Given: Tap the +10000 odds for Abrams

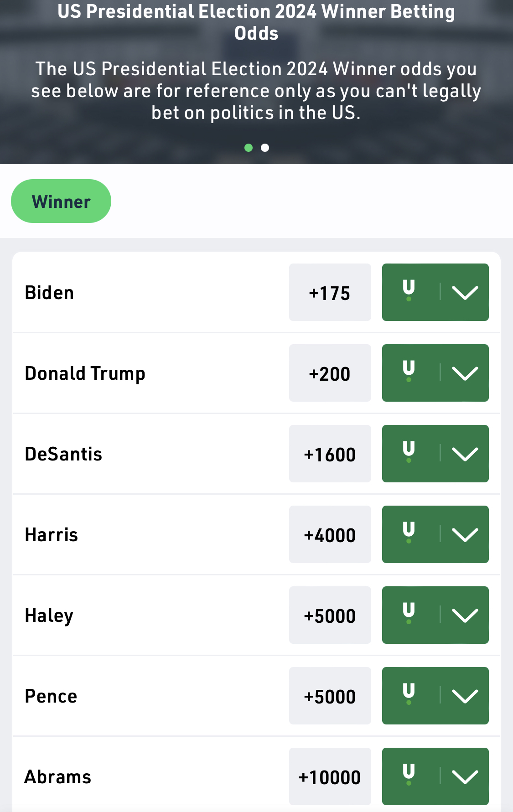Looking at the screenshot, I should click(330, 777).
